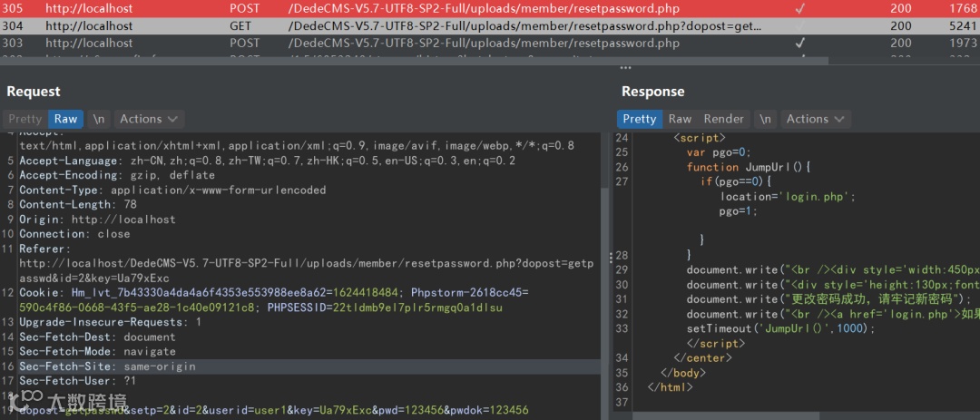
Task: Select history row 303 POST request
Action: click(490, 44)
